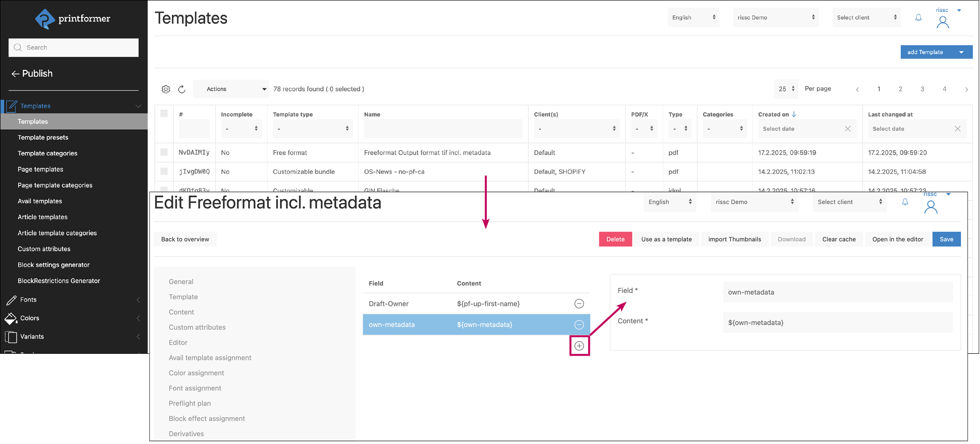Click the plus icon to add metadata field

click(x=579, y=346)
